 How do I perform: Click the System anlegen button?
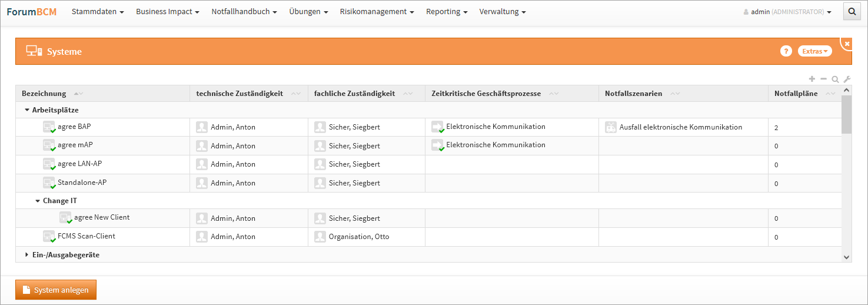(55, 290)
